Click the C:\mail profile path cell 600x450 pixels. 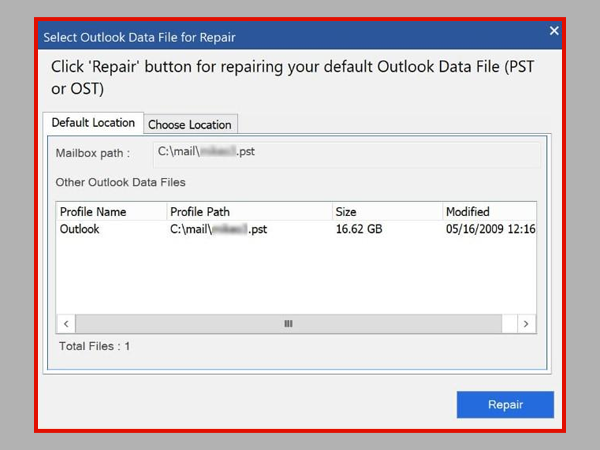[218, 229]
